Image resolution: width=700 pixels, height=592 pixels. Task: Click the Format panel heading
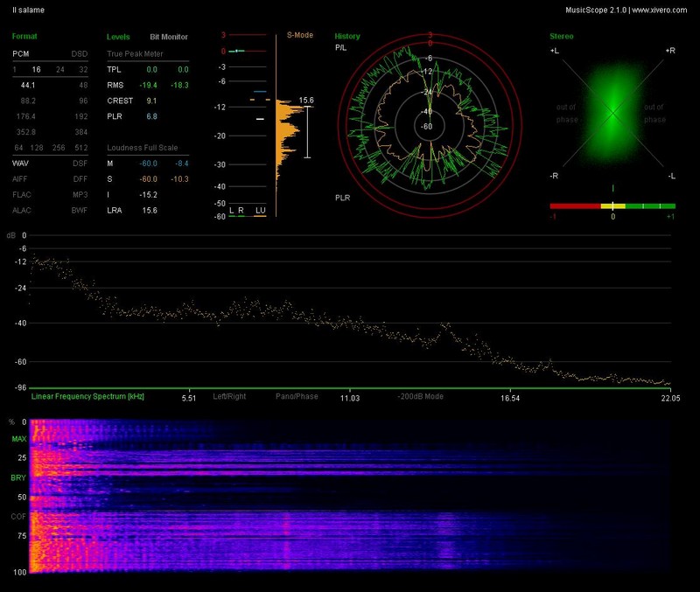[x=24, y=37]
